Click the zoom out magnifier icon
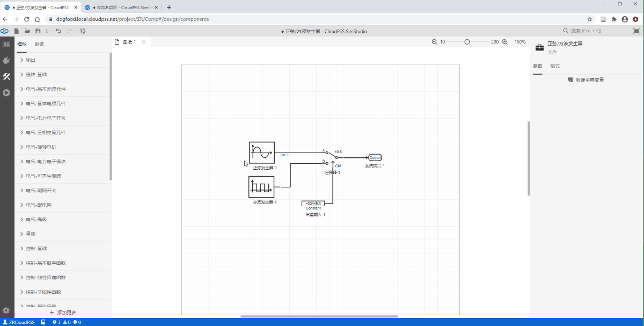Viewport: 644px width, 326px height. pos(435,42)
